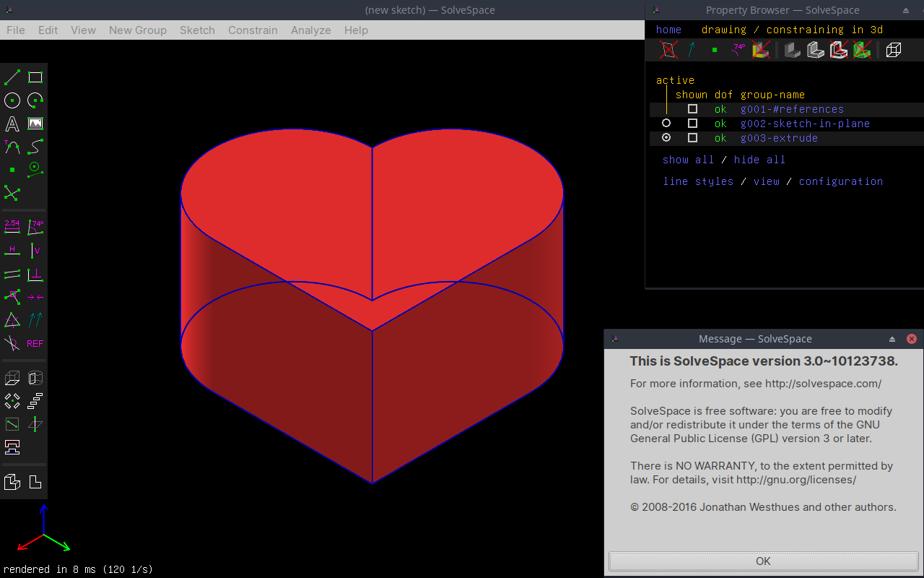The height and width of the screenshot is (578, 924).
Task: Select the split curves at intersection tool
Action: pos(12,193)
